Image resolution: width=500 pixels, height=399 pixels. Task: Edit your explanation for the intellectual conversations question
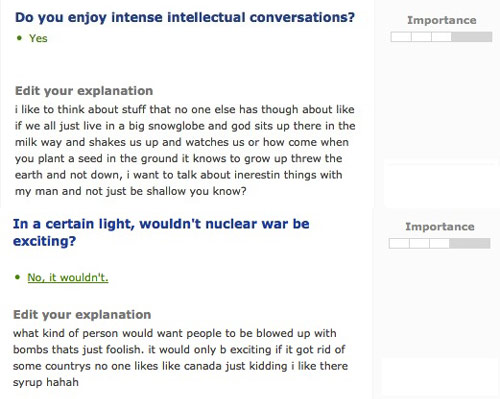(84, 91)
